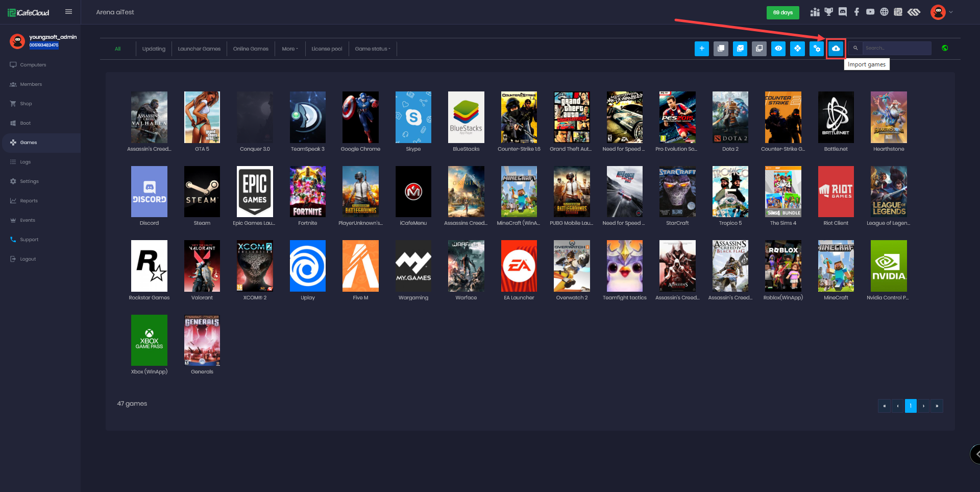Expand the user avatar dropdown arrow
980x492 pixels.
tap(951, 12)
